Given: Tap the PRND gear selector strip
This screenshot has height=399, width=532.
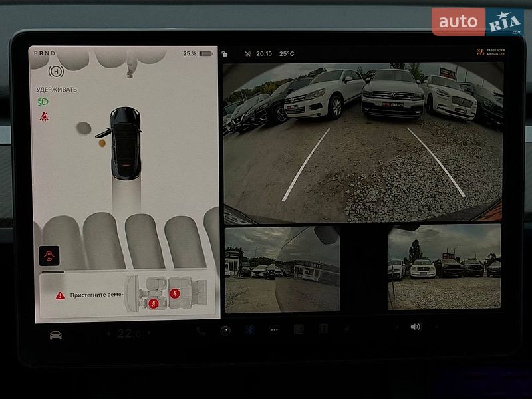Looking at the screenshot, I should (45, 53).
